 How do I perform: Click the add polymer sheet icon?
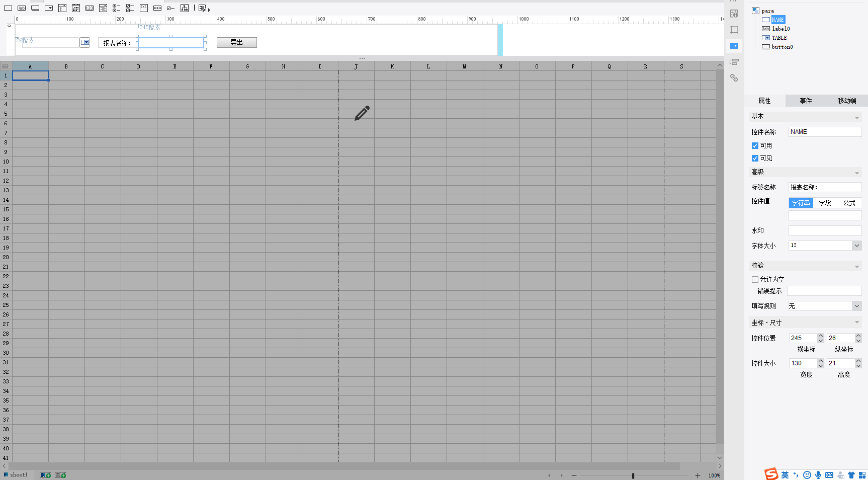point(60,475)
